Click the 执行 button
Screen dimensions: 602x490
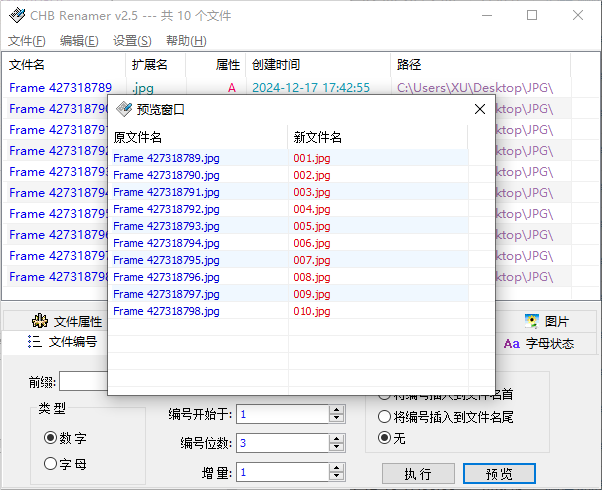[x=418, y=473]
